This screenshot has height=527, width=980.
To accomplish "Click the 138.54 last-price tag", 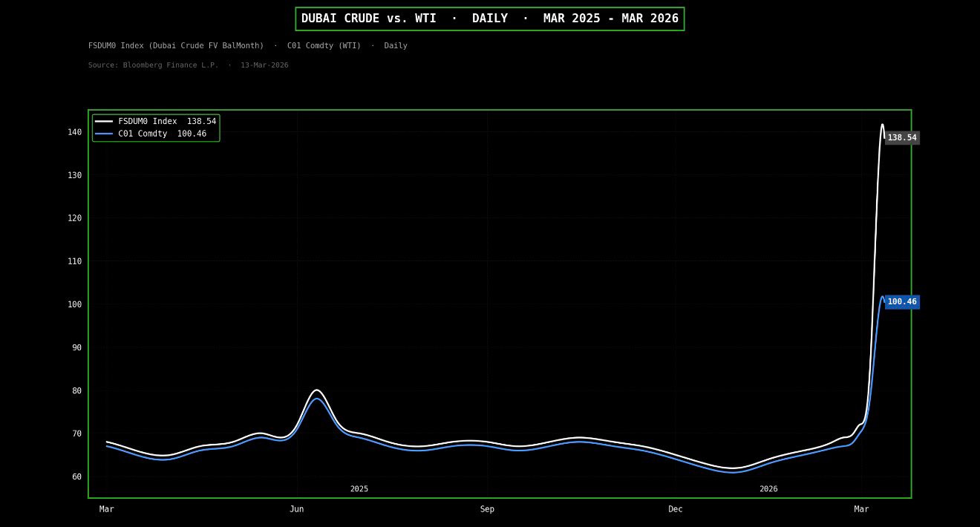I will click(x=902, y=138).
